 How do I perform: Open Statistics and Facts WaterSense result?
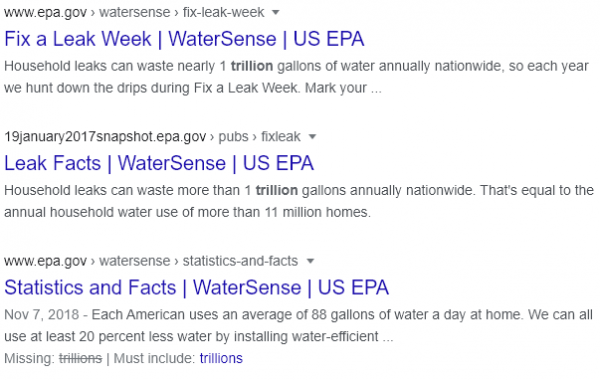click(x=196, y=288)
